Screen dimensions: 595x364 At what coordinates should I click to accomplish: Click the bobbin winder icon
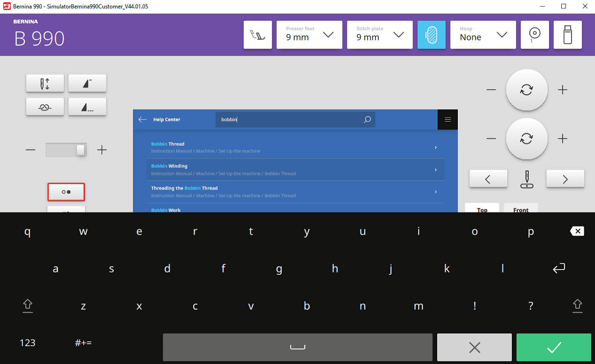[x=535, y=35]
